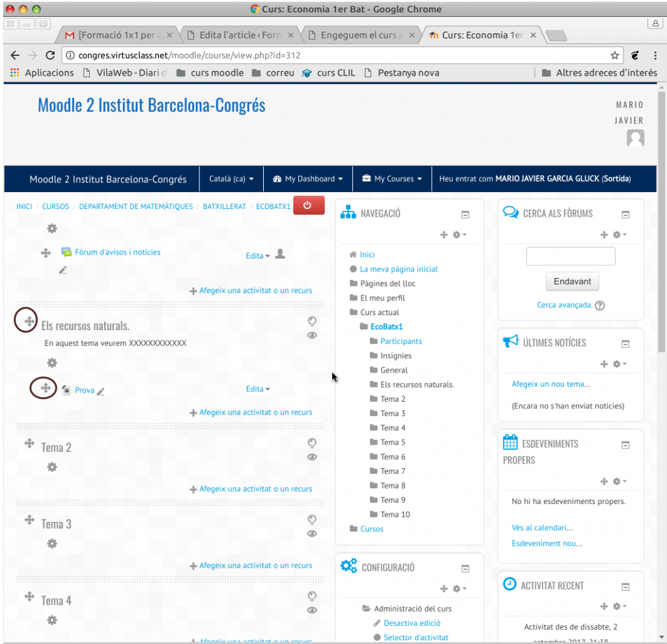667x644 pixels.
Task: Collapse the Cerca als fòrums block
Action: coord(625,215)
